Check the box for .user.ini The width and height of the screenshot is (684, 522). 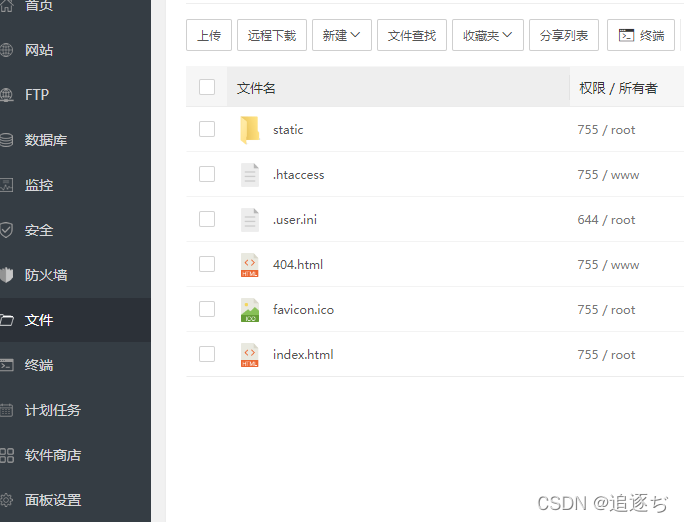[x=207, y=219]
